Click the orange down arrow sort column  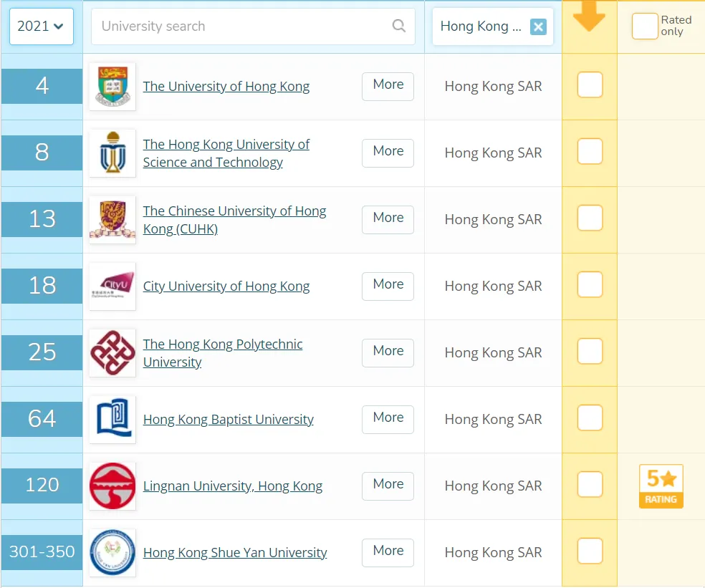(589, 17)
